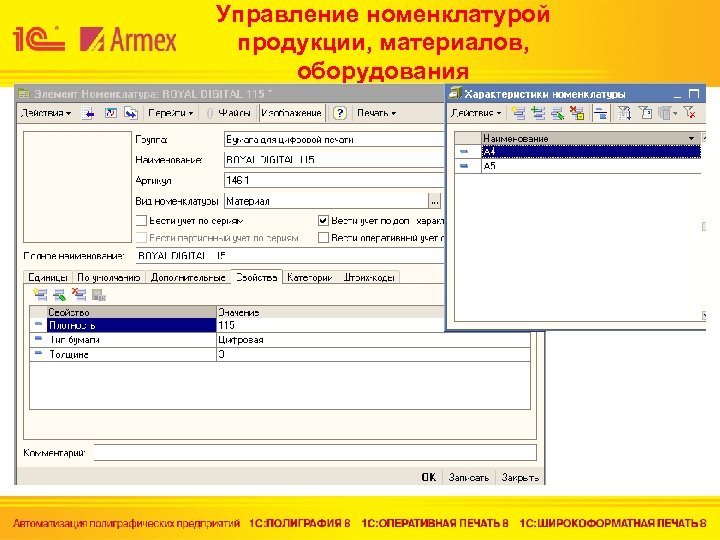Click the Полное наименование field
The height and width of the screenshot is (540, 720).
point(290,256)
